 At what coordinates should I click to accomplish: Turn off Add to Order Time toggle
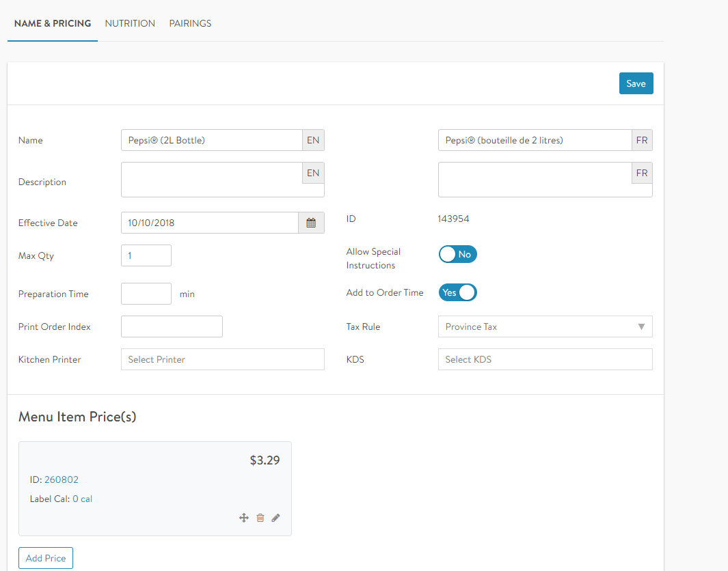pos(457,292)
